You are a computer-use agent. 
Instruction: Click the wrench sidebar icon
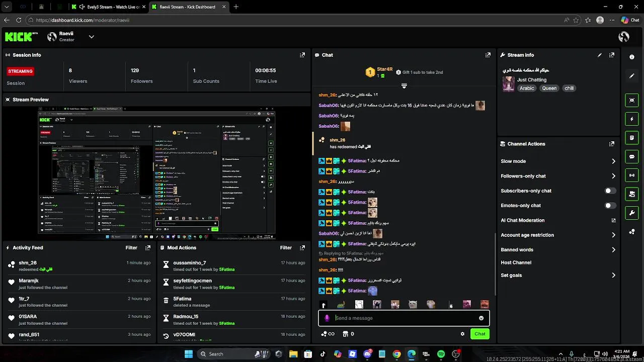(632, 213)
